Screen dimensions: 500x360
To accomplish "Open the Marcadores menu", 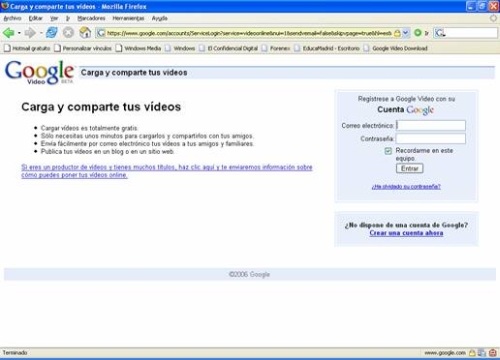I will [x=91, y=18].
